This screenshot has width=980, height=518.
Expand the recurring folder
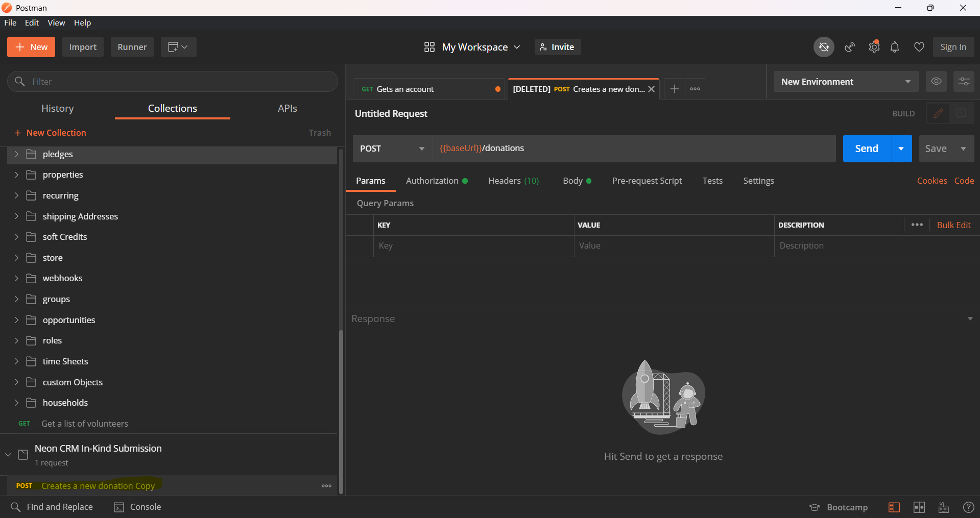[16, 195]
